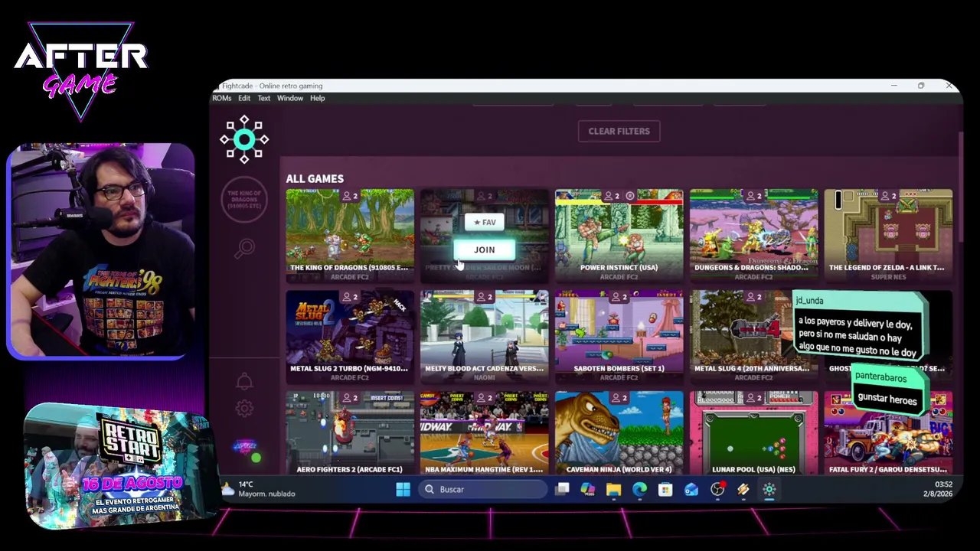980x551 pixels.
Task: Open the weather widget showing 14°C
Action: (x=260, y=489)
